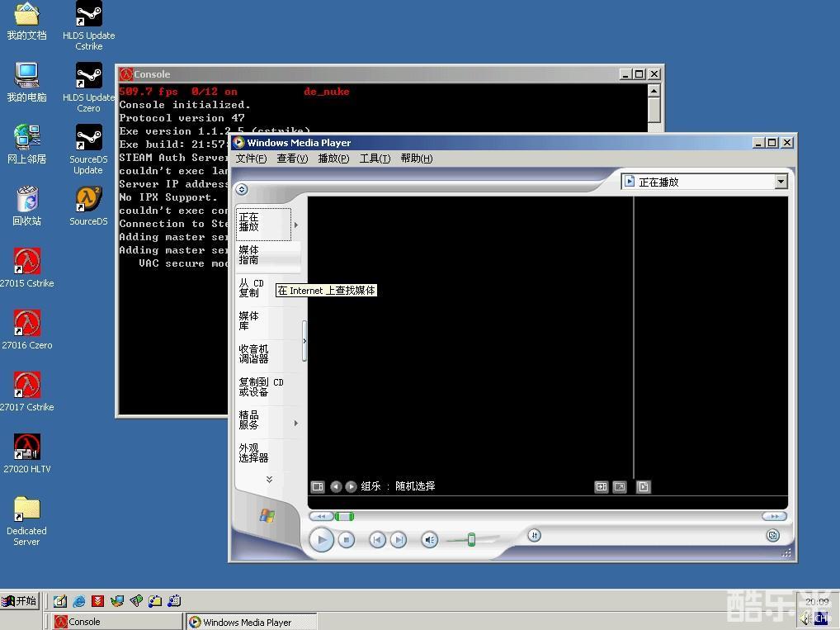This screenshot has height=630, width=840.
Task: Open the 工具(T) menu
Action: point(375,159)
